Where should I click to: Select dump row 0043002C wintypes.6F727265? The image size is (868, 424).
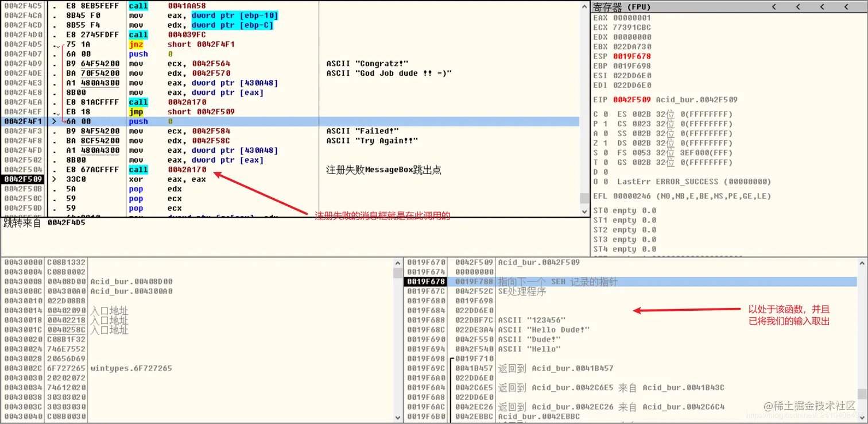(x=198, y=368)
